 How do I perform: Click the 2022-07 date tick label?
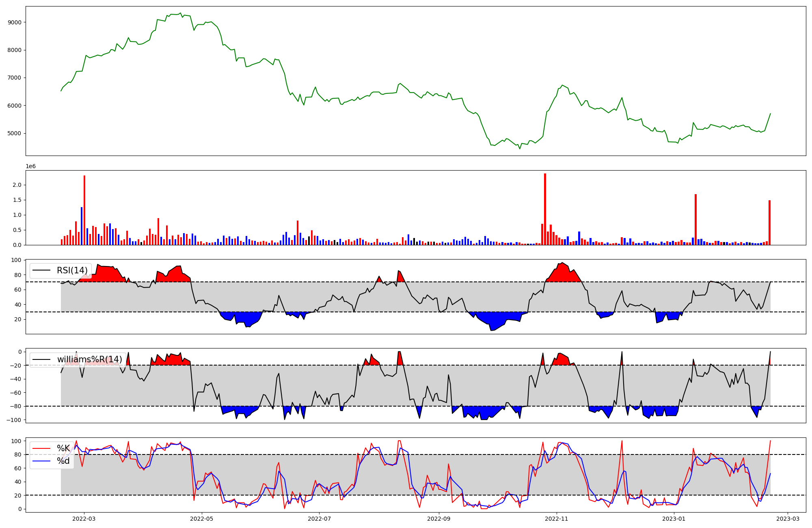[319, 519]
